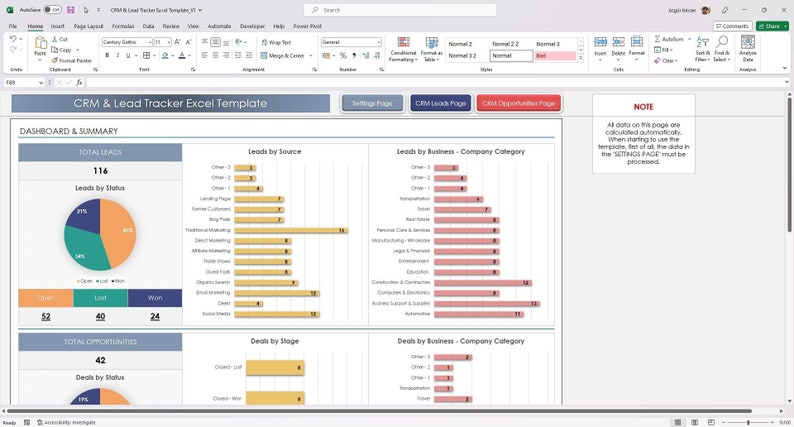Open the Comments button
Screen dimensions: 794x427
(x=732, y=26)
